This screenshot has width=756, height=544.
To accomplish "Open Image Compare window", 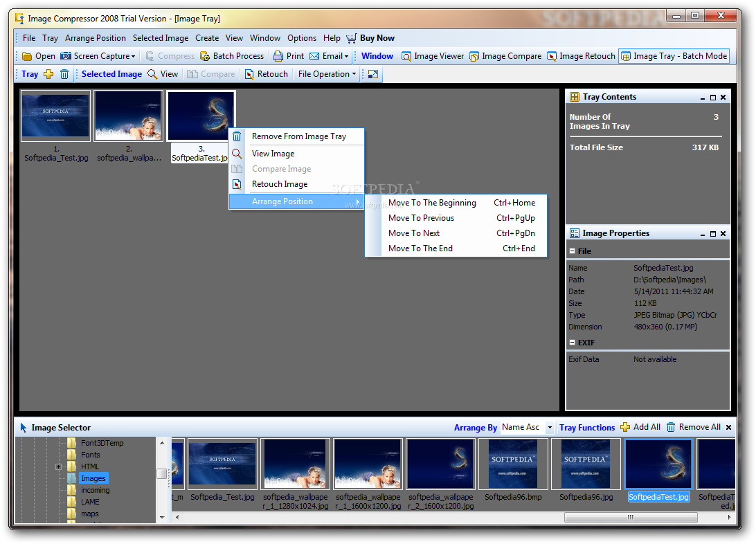I will [505, 56].
